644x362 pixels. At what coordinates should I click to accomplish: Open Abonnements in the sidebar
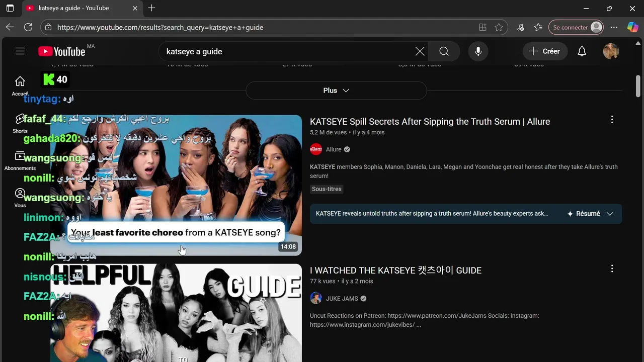[20, 160]
